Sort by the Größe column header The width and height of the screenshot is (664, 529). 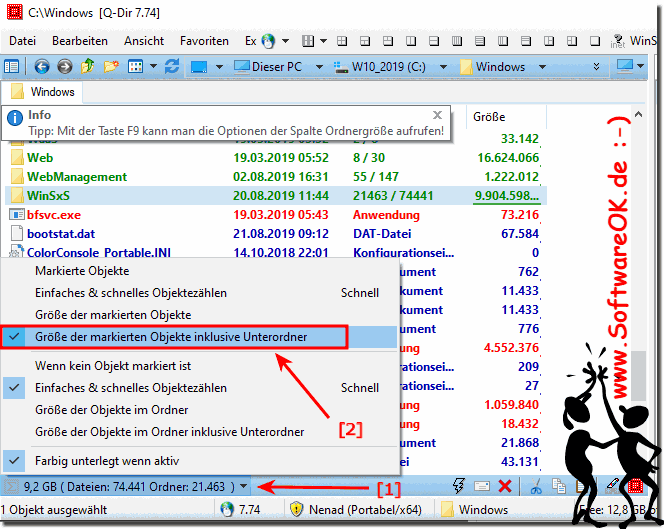click(506, 117)
